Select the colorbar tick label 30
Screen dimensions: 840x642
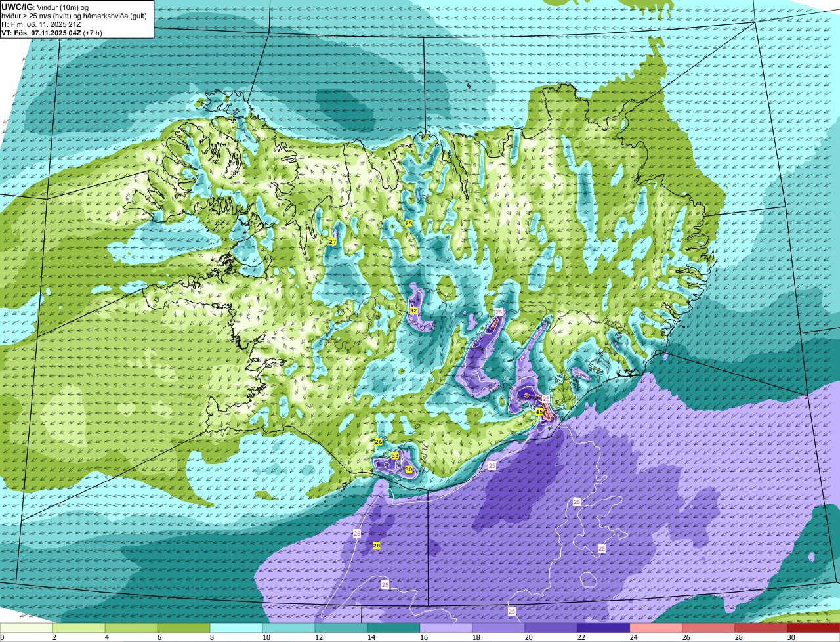791,637
